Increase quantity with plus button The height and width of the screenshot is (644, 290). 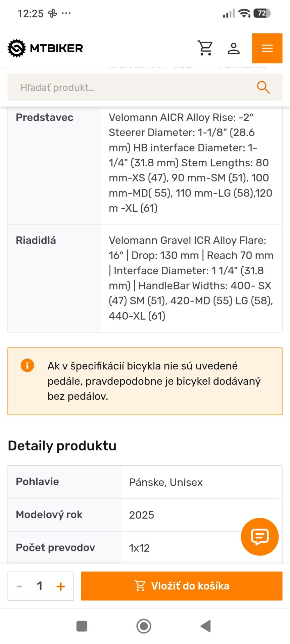click(61, 586)
